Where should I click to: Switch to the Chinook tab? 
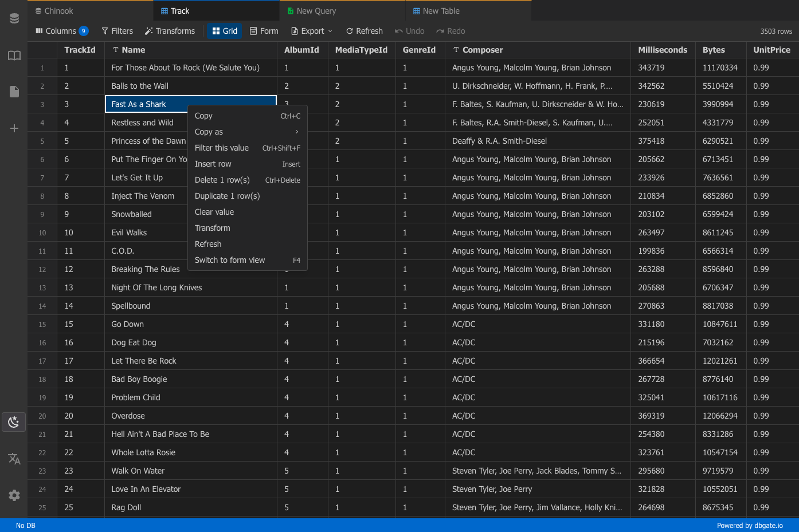(91, 11)
